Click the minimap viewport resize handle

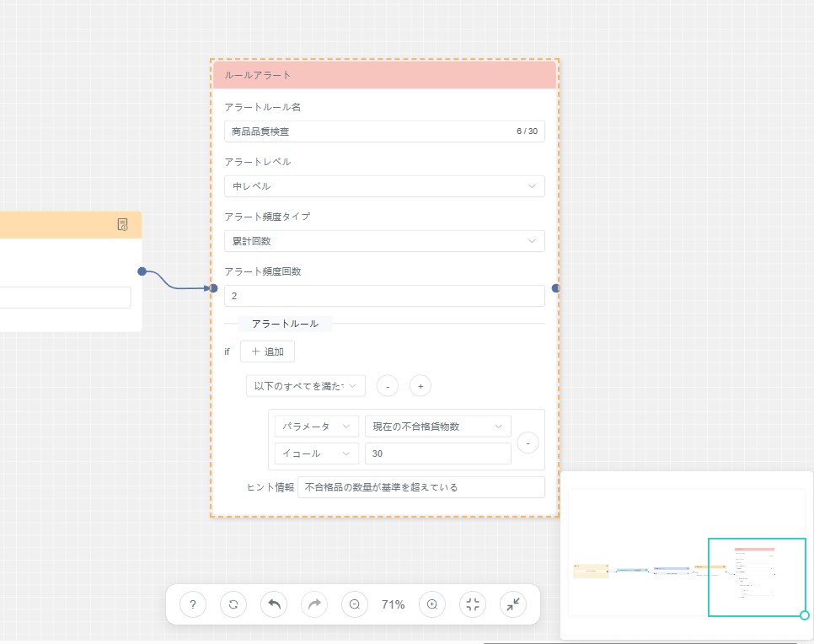pos(805,615)
